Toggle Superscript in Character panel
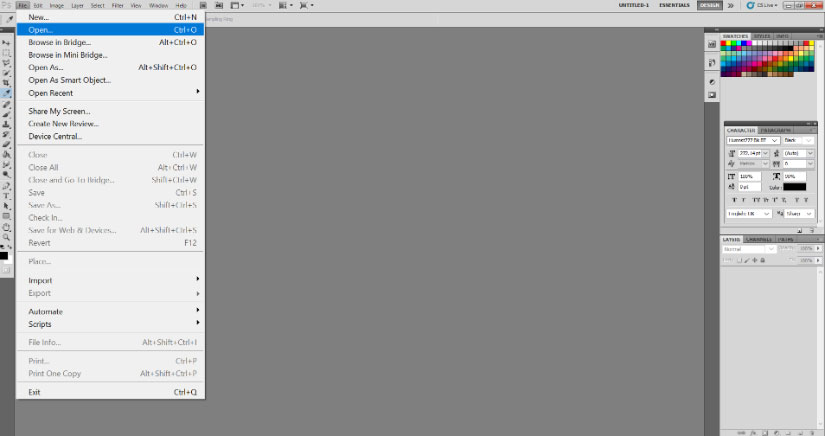825x436 pixels. [x=774, y=200]
